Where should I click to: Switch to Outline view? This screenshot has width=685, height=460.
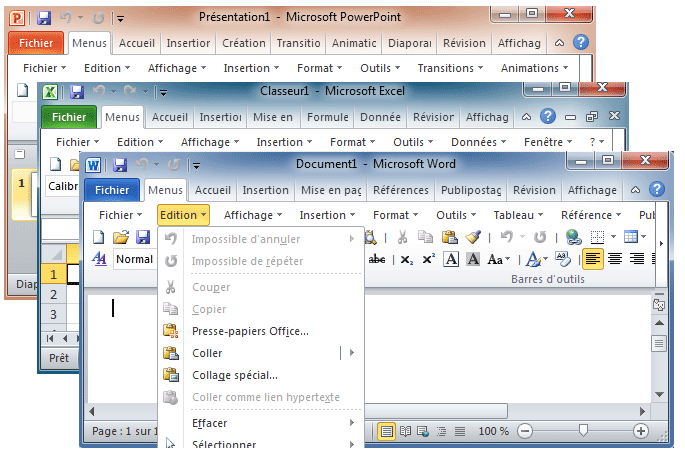point(442,432)
